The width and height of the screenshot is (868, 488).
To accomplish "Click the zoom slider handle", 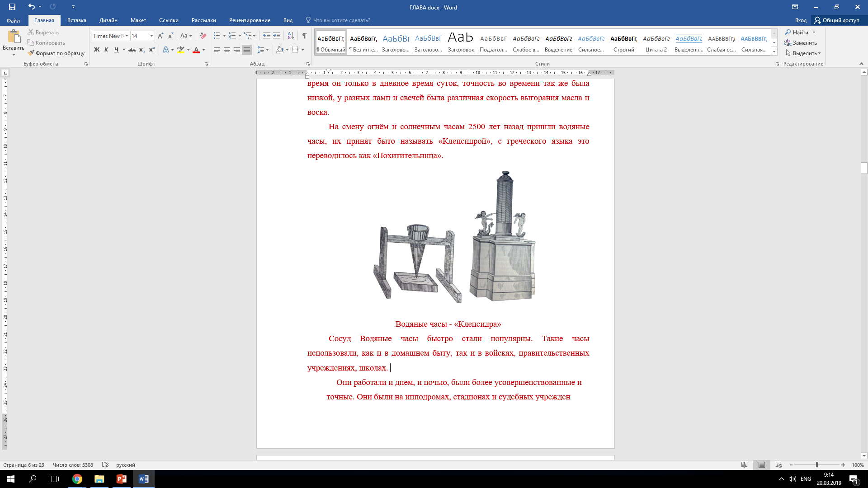I will (817, 465).
